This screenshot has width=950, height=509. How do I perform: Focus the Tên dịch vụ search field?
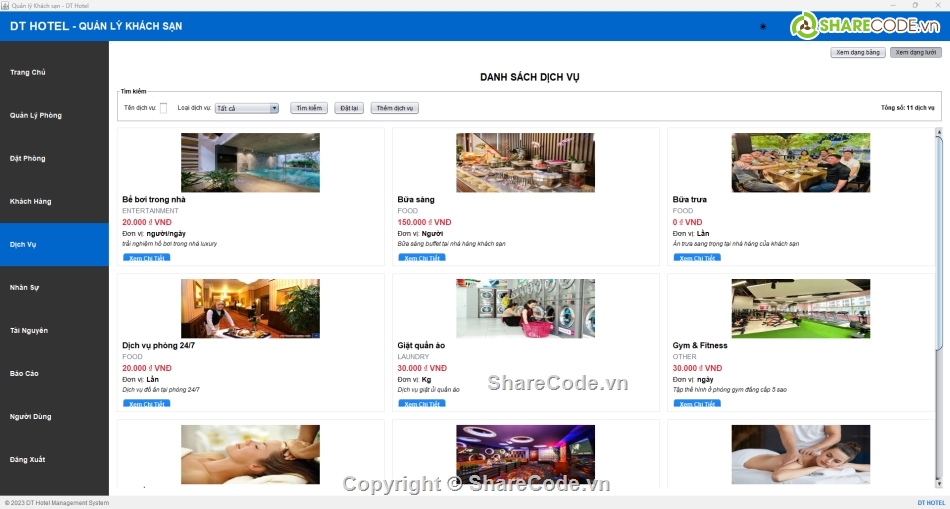(164, 108)
